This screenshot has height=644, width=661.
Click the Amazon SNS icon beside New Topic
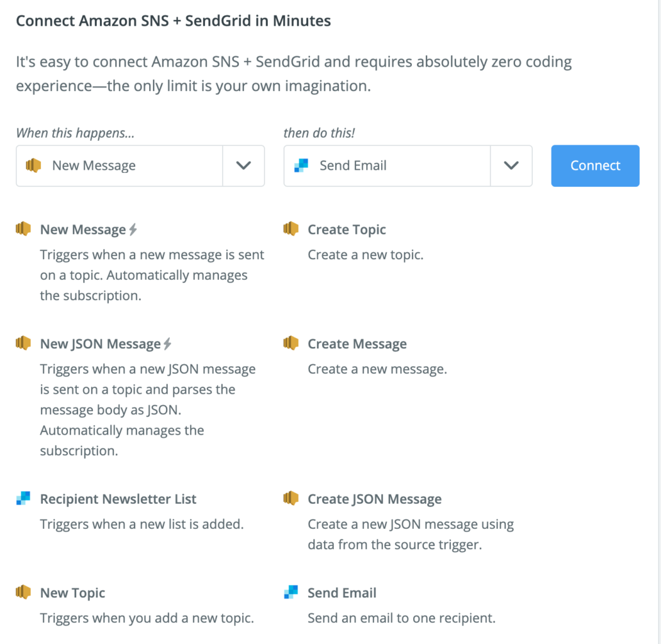coord(23,592)
